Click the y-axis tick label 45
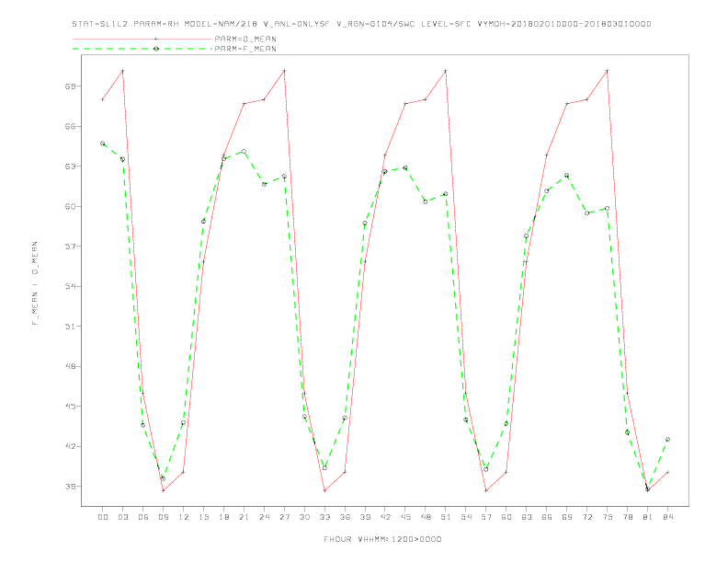This screenshot has height=563, width=728. (x=70, y=407)
